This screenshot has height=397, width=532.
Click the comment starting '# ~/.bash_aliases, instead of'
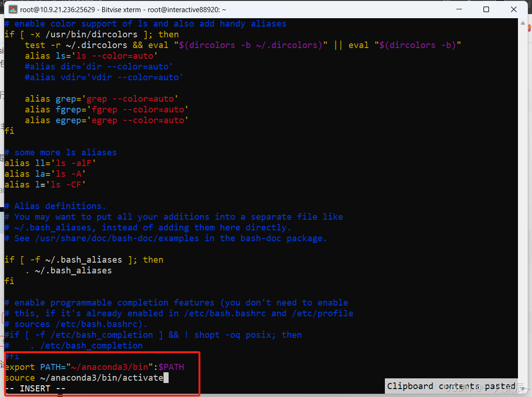(x=148, y=227)
